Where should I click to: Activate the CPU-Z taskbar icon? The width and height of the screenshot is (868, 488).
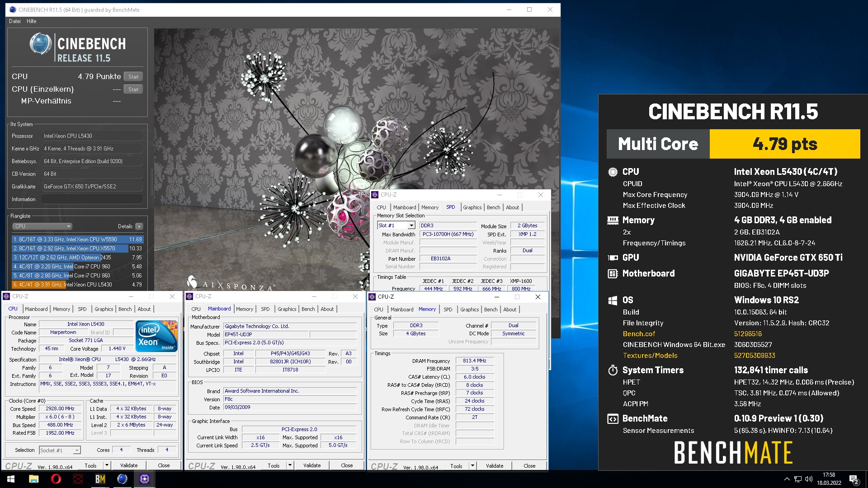145,479
